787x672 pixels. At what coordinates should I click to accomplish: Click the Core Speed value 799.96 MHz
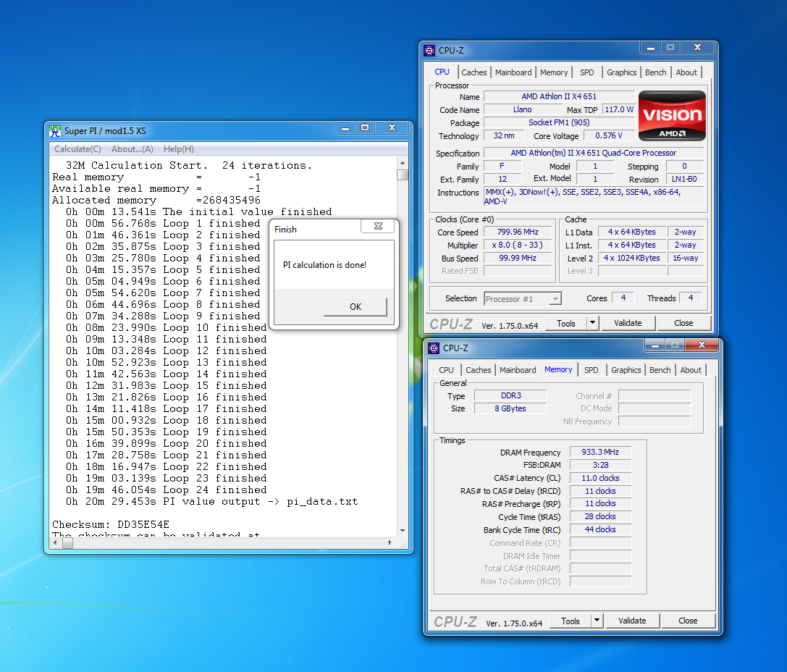click(x=518, y=232)
